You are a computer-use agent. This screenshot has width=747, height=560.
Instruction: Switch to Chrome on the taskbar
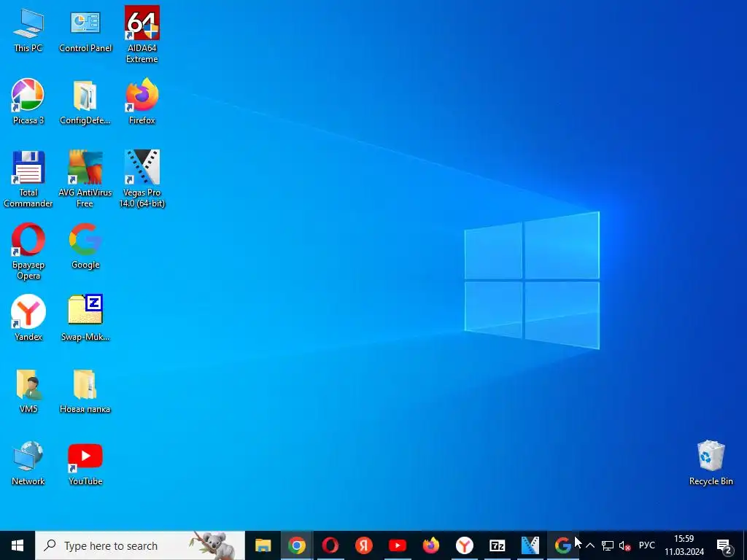pyautogui.click(x=296, y=545)
